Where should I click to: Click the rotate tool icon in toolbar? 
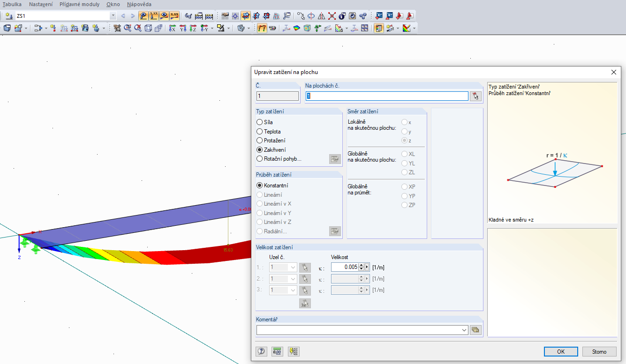311,16
